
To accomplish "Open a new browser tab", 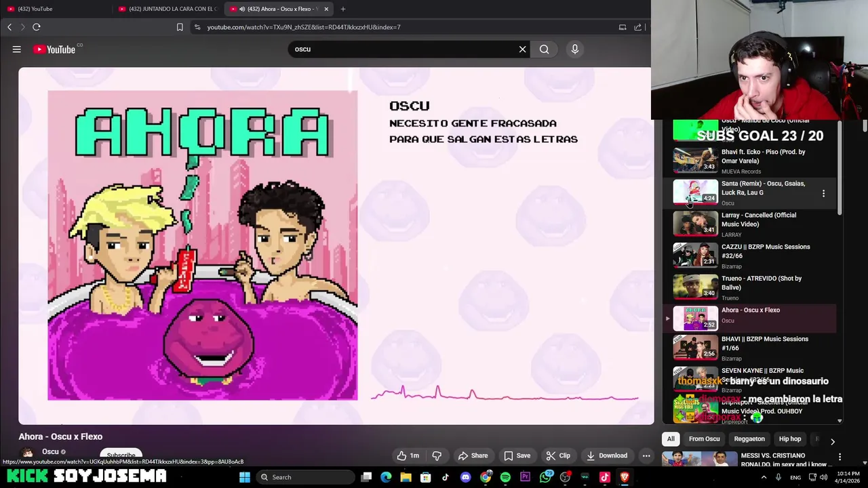I will pyautogui.click(x=342, y=9).
